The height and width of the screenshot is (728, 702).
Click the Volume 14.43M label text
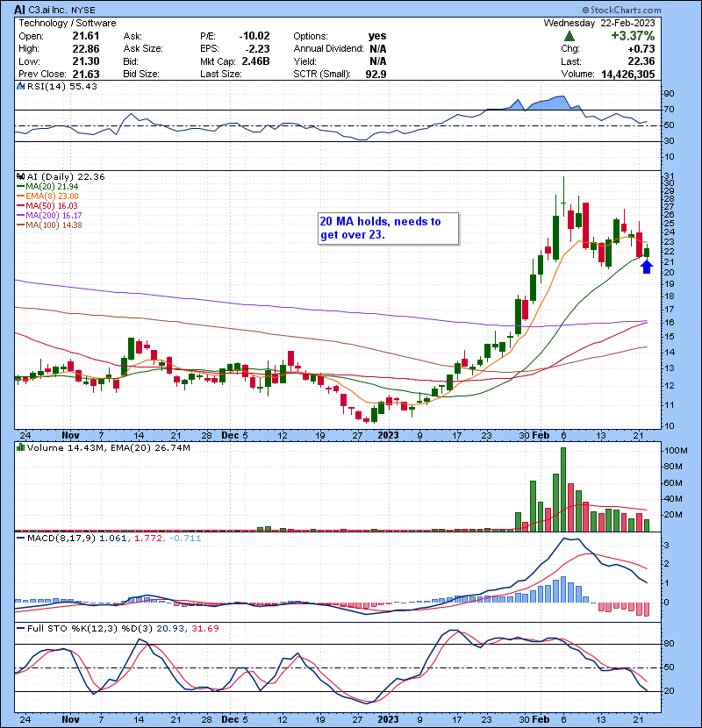pyautogui.click(x=66, y=447)
